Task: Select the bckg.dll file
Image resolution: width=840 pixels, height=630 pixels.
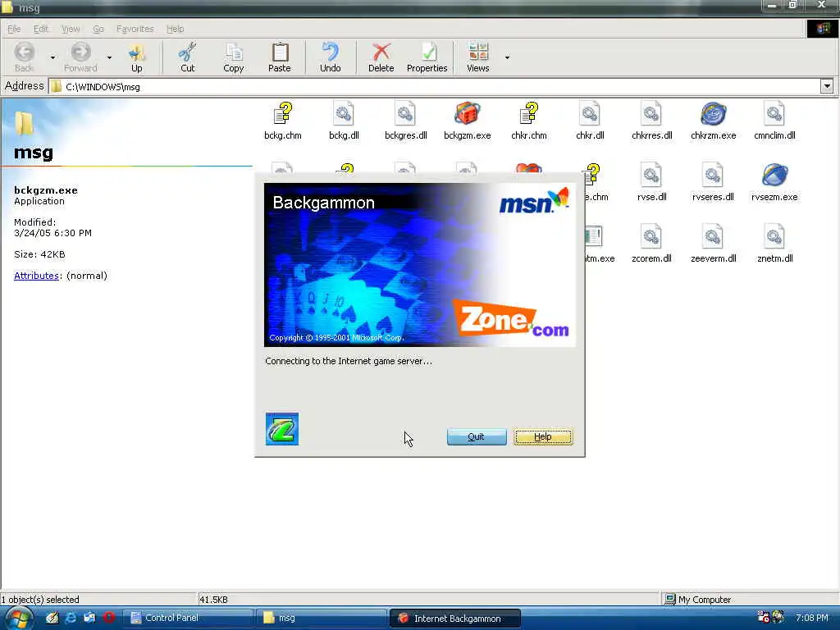Action: point(344,121)
